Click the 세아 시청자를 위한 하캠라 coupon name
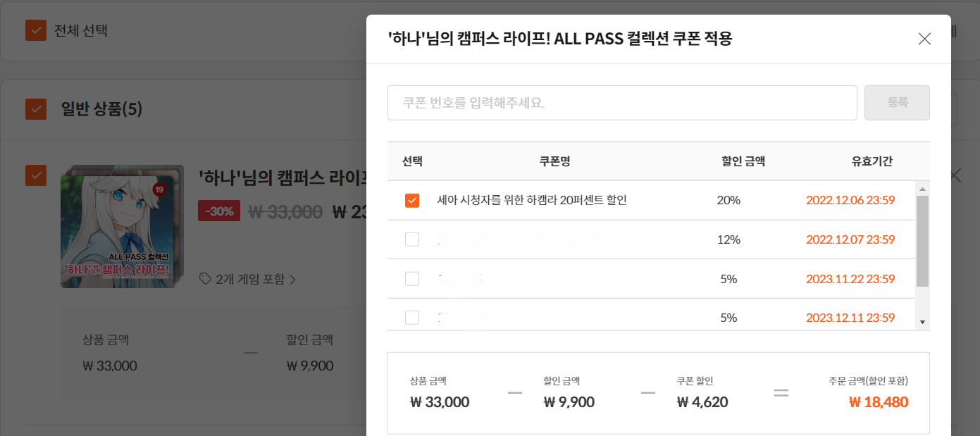 532,200
